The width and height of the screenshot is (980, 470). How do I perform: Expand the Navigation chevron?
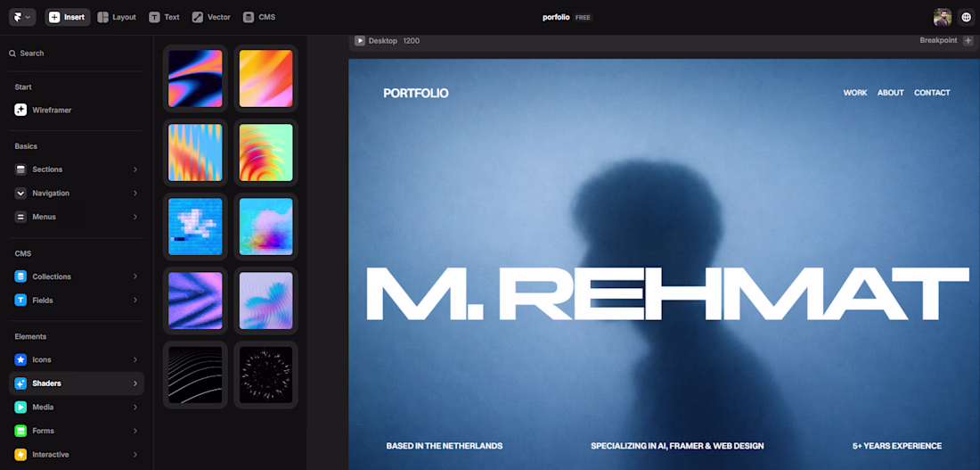(x=135, y=194)
